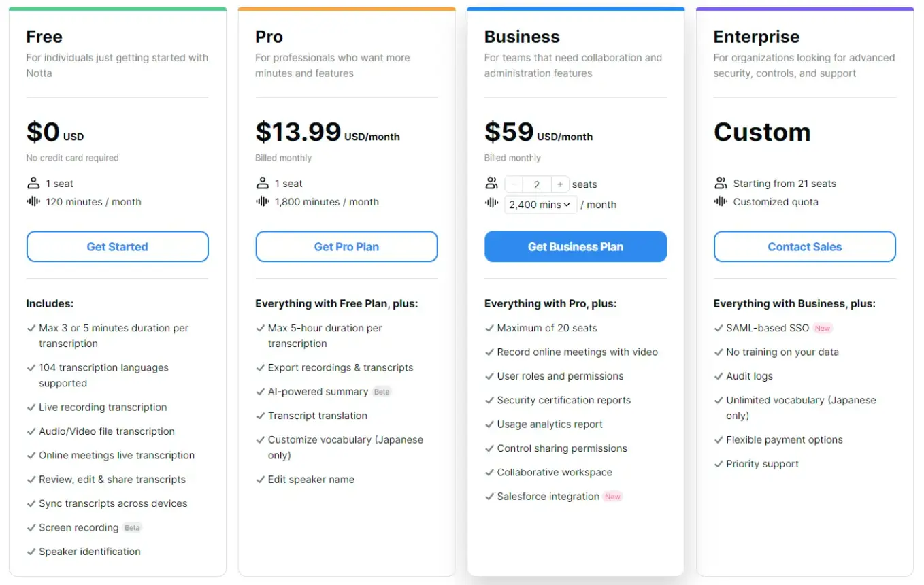Click the seats number input field
Viewport: 924px width, 585px height.
click(537, 184)
